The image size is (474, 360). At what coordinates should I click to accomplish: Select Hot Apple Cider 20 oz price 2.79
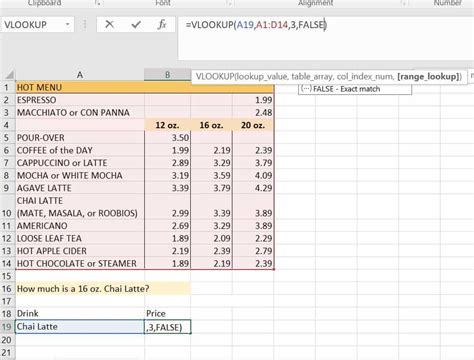253,251
